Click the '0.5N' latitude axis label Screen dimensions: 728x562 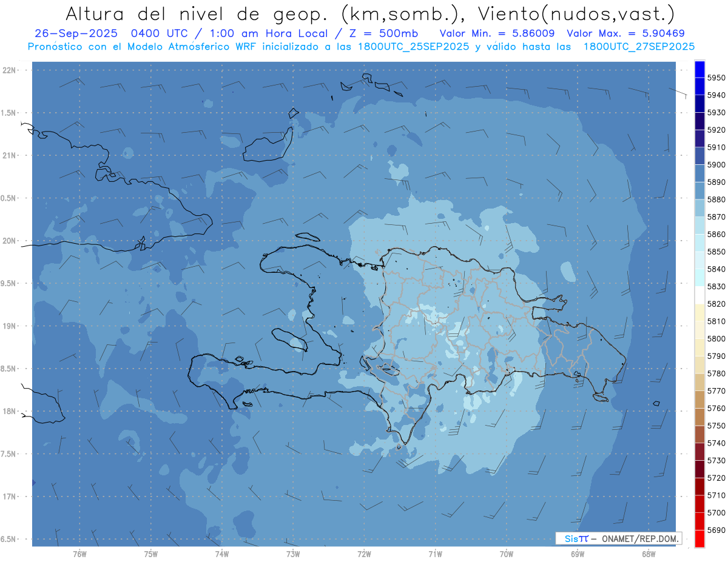click(x=8, y=198)
